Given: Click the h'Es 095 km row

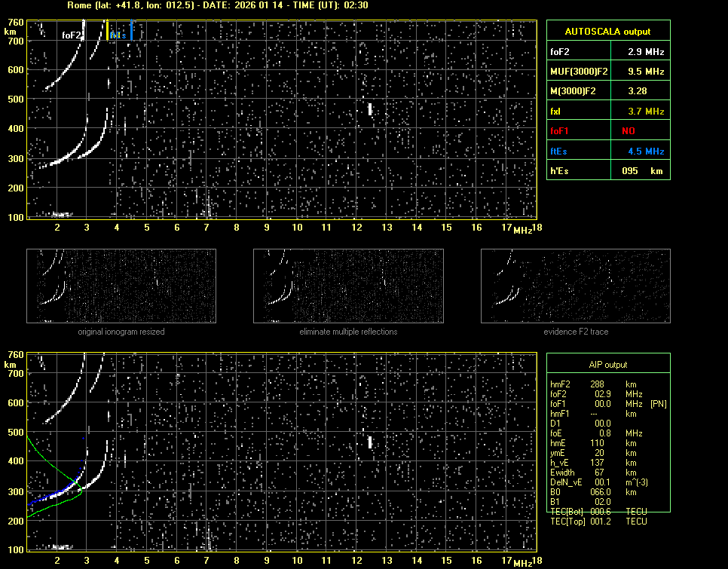Looking at the screenshot, I should [x=607, y=171].
